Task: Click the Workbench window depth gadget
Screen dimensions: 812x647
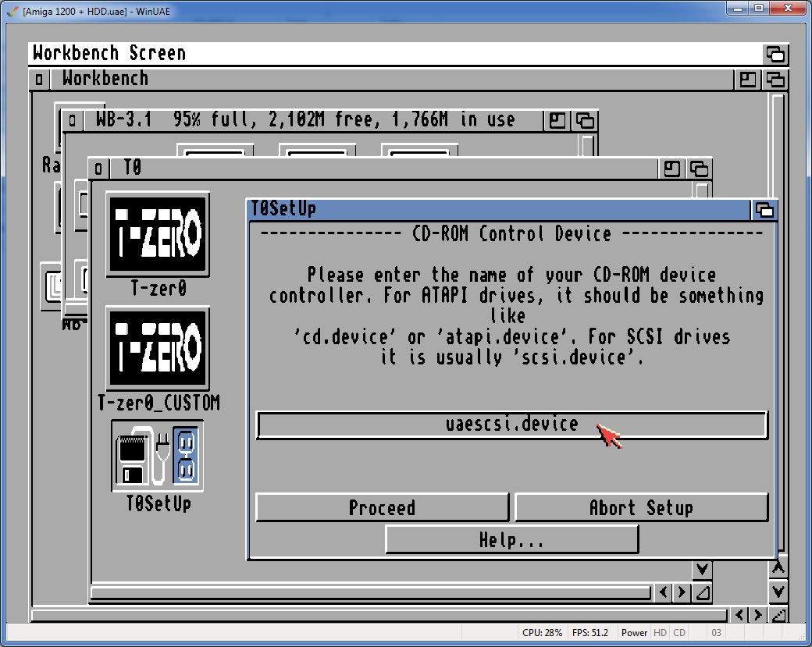Action: click(x=775, y=79)
